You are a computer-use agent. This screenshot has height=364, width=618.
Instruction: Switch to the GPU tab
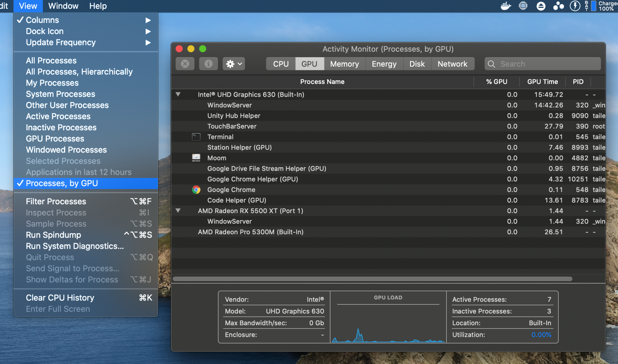pyautogui.click(x=309, y=64)
